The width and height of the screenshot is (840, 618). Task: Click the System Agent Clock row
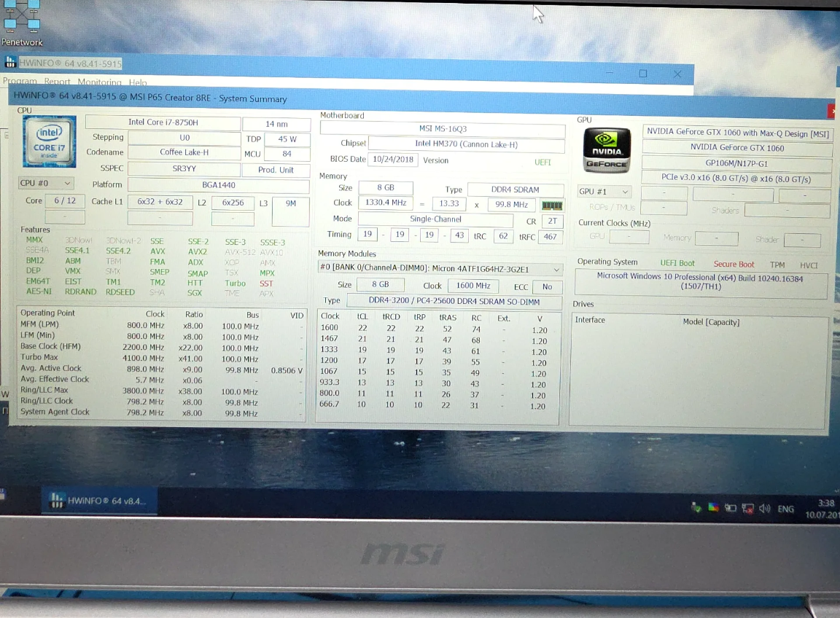click(162, 413)
